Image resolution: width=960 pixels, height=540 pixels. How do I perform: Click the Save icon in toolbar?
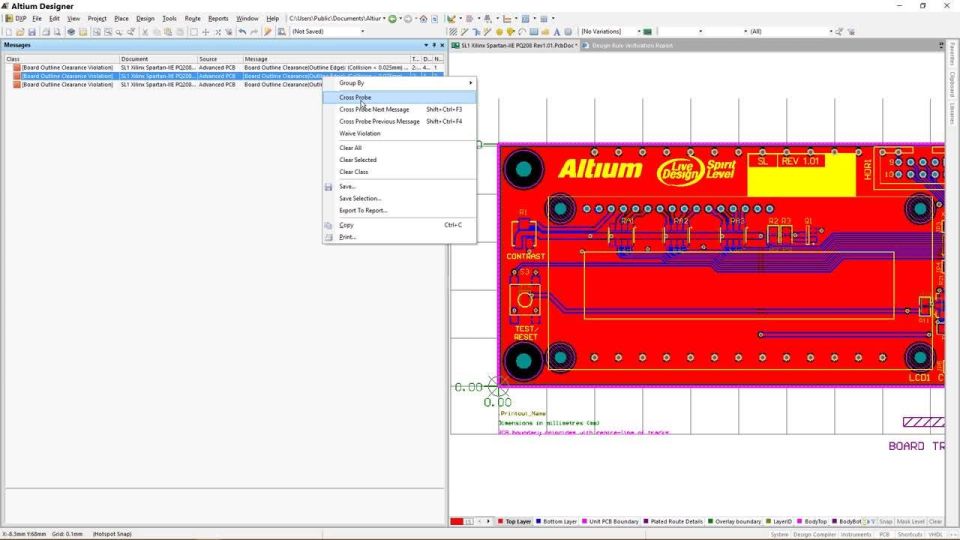point(32,32)
